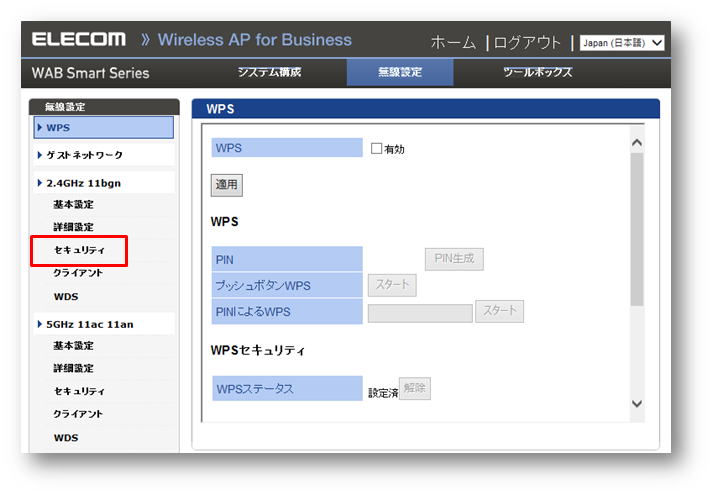Select WPS in the sidebar menu
The height and width of the screenshot is (495, 713).
tap(104, 127)
